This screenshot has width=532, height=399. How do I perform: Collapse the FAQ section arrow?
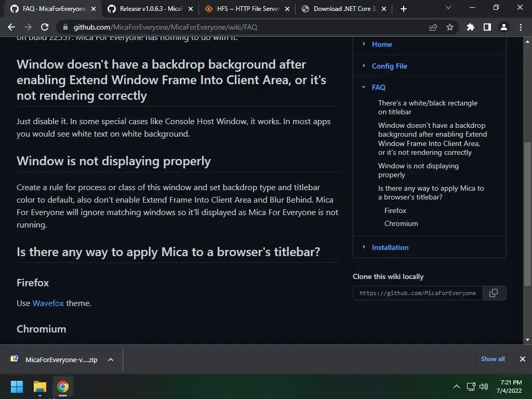click(x=364, y=87)
